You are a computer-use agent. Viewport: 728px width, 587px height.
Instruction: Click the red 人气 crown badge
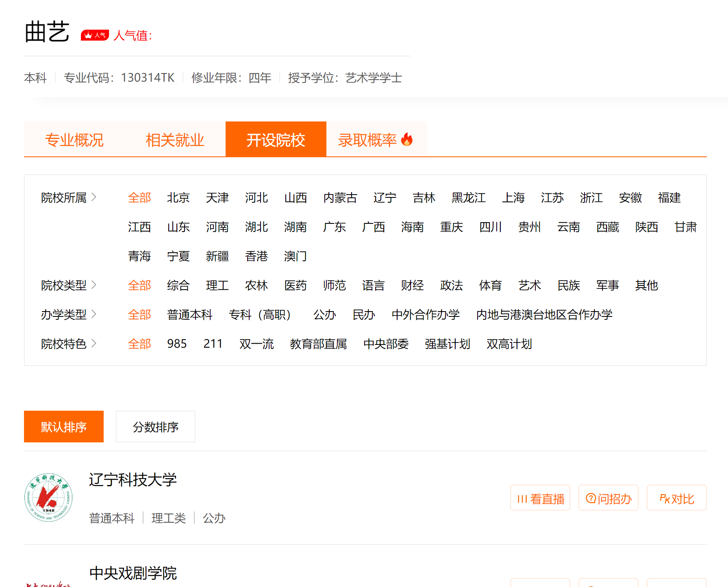(95, 35)
